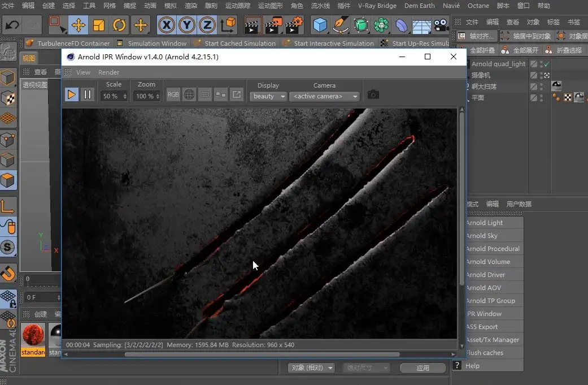
Task: Toggle render region icon in IPR
Action: point(204,94)
